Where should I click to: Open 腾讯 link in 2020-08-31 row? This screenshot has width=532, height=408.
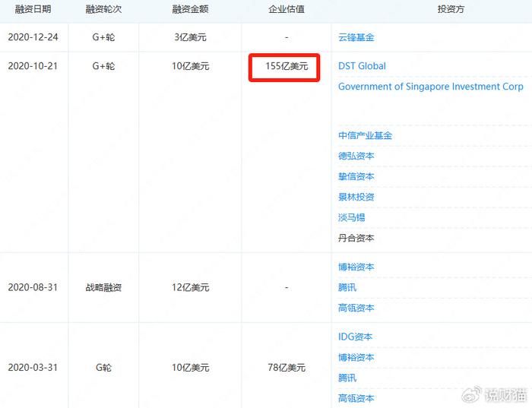coord(347,288)
